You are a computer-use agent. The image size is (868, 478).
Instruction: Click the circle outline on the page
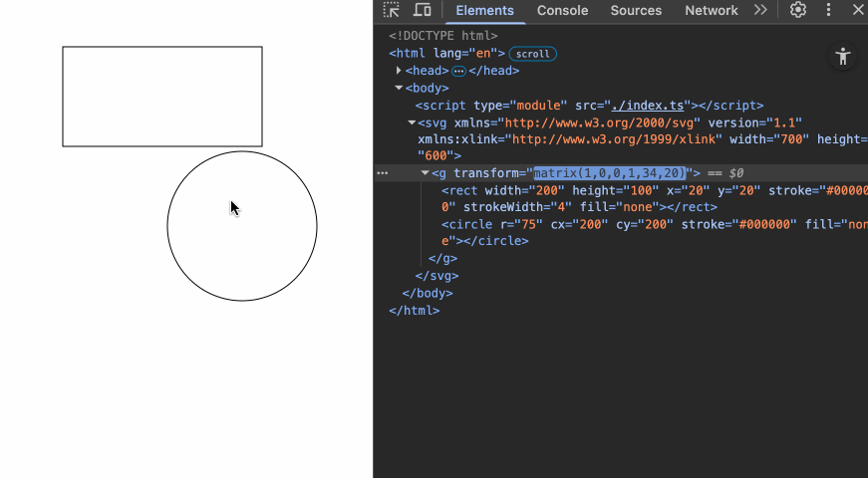tap(242, 226)
